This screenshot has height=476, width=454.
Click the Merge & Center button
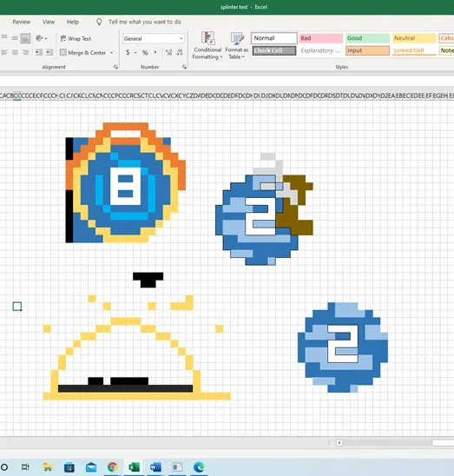[82, 52]
